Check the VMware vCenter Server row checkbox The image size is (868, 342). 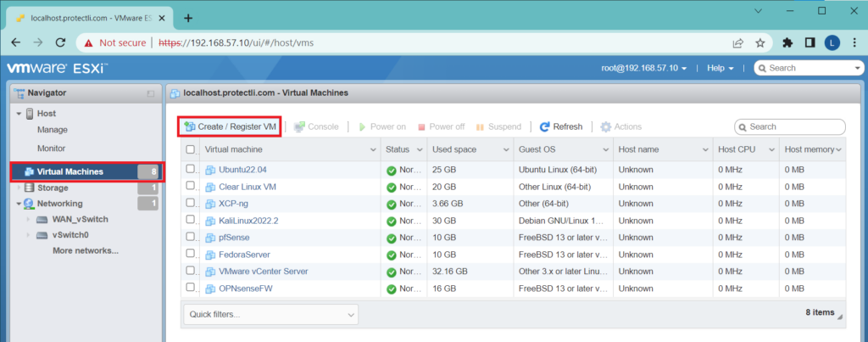(191, 271)
